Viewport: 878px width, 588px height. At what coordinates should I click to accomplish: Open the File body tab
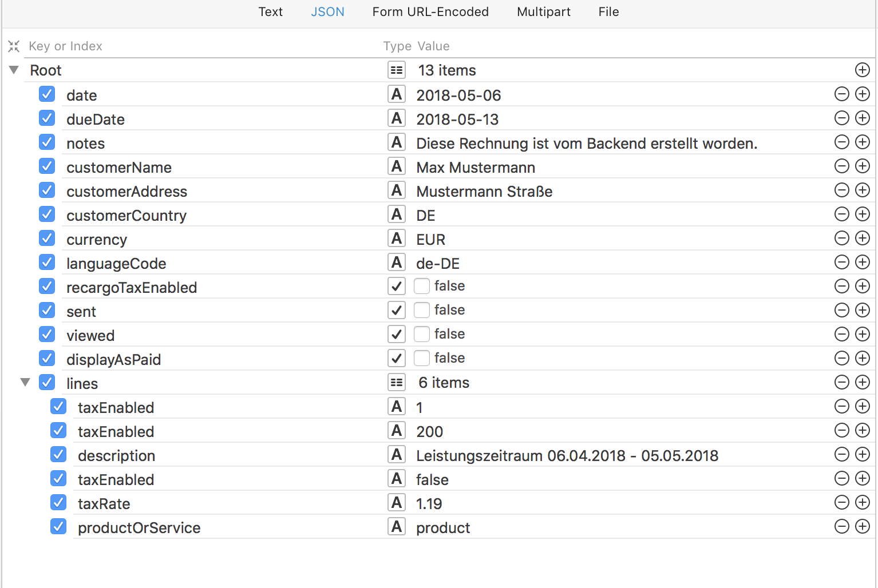(x=608, y=12)
